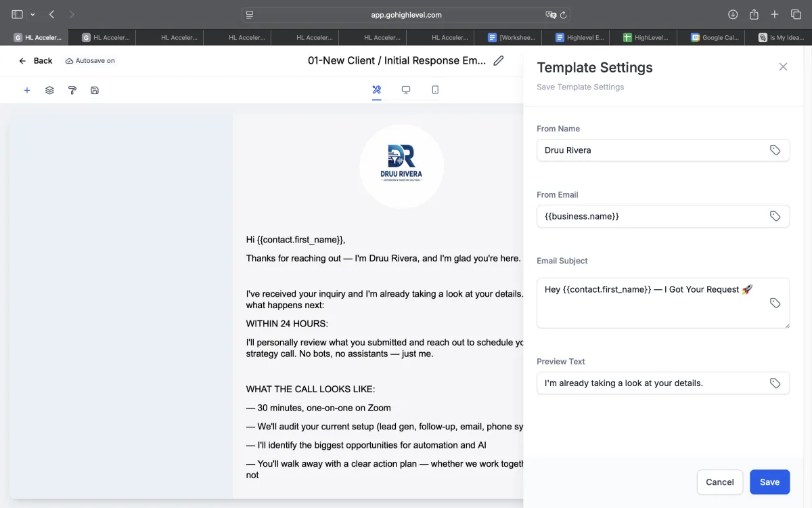
Task: Click the app.gohighlevel.com address bar
Action: point(406,14)
